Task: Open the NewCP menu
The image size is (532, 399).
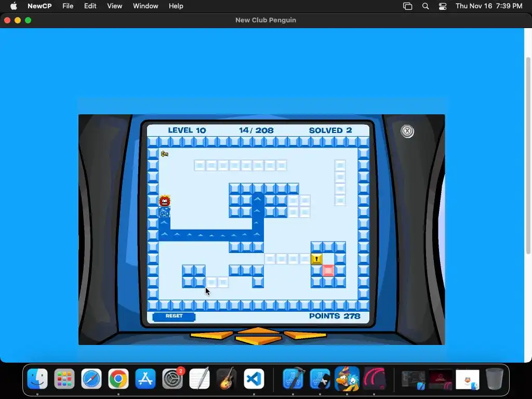Action: coord(39,6)
